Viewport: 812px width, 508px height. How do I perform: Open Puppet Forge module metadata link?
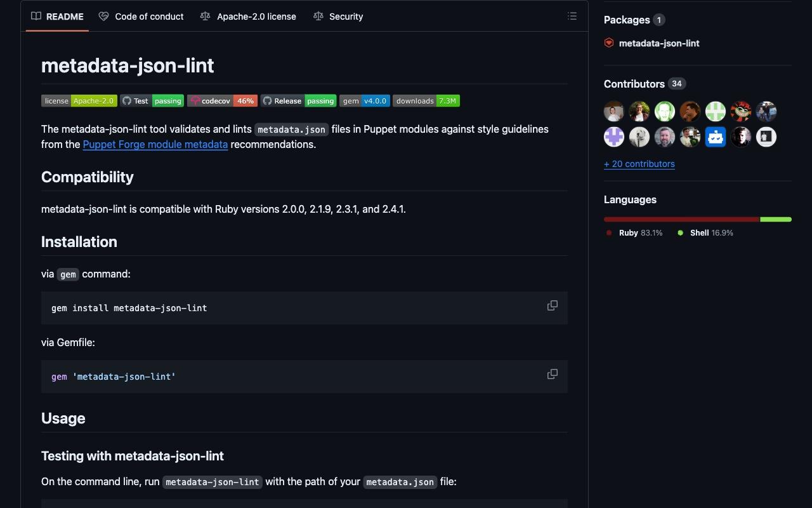pos(155,144)
